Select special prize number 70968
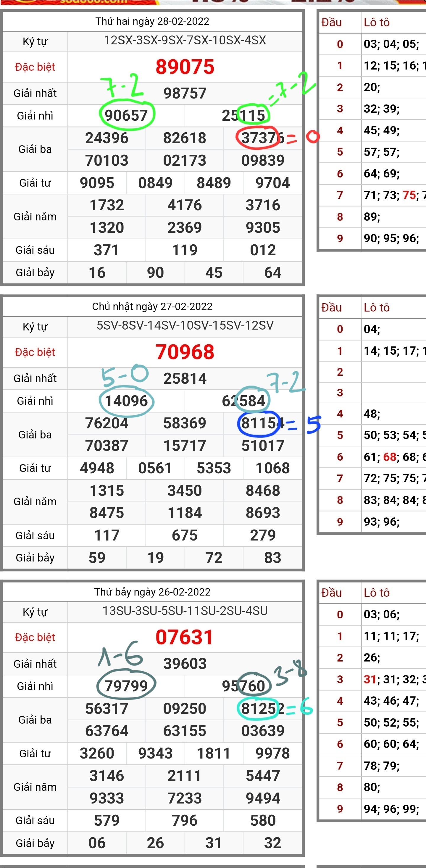The width and height of the screenshot is (426, 868). point(185,352)
